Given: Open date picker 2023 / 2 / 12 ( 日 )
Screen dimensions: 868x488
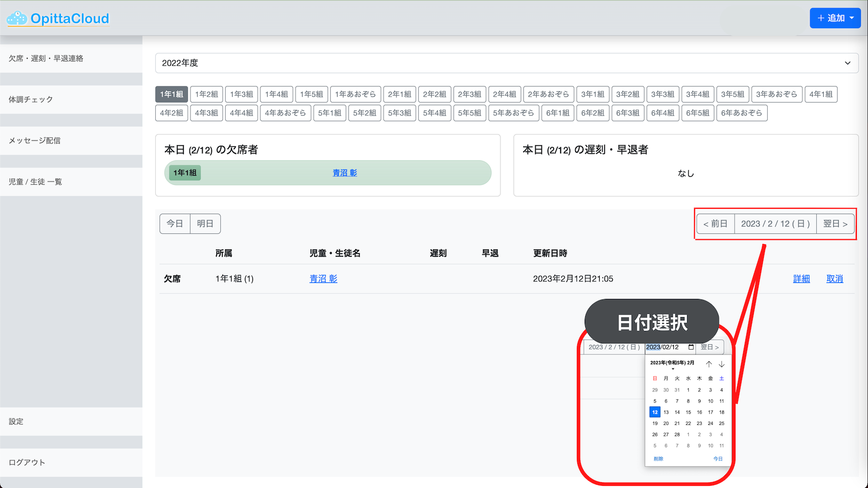Looking at the screenshot, I should click(x=776, y=224).
